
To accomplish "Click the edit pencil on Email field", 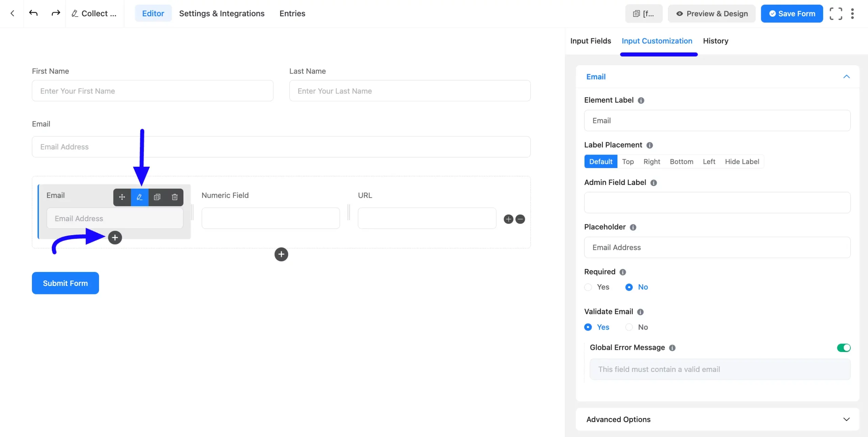I will 139,197.
